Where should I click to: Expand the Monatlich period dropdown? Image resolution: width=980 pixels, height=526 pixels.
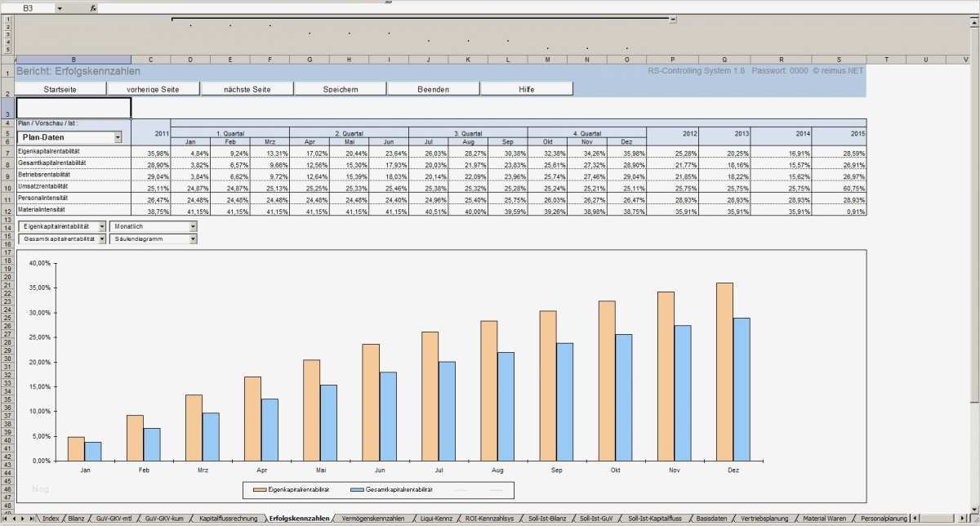point(193,226)
